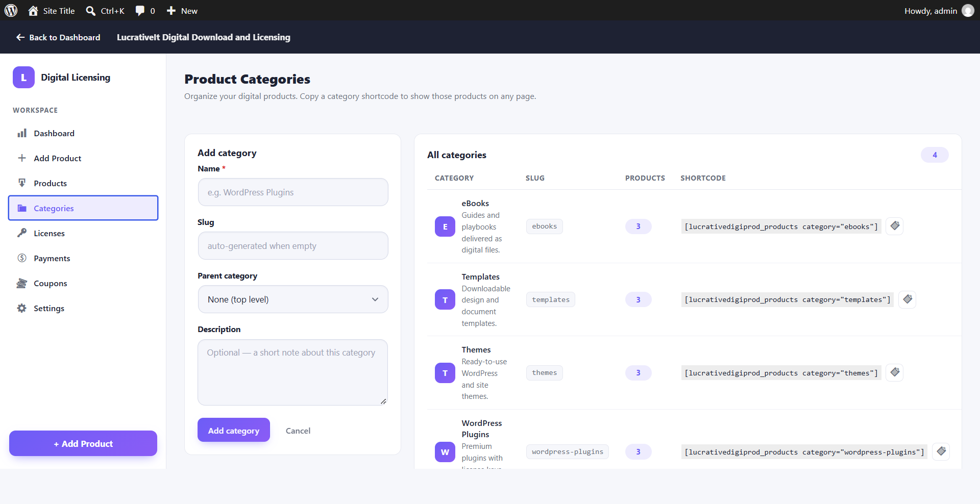Click the Templates T avatar icon
The width and height of the screenshot is (980, 504).
[x=445, y=299]
